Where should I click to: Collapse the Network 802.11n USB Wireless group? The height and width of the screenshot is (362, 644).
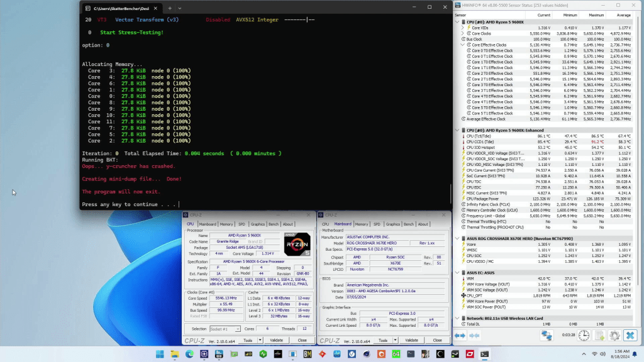[x=457, y=318]
